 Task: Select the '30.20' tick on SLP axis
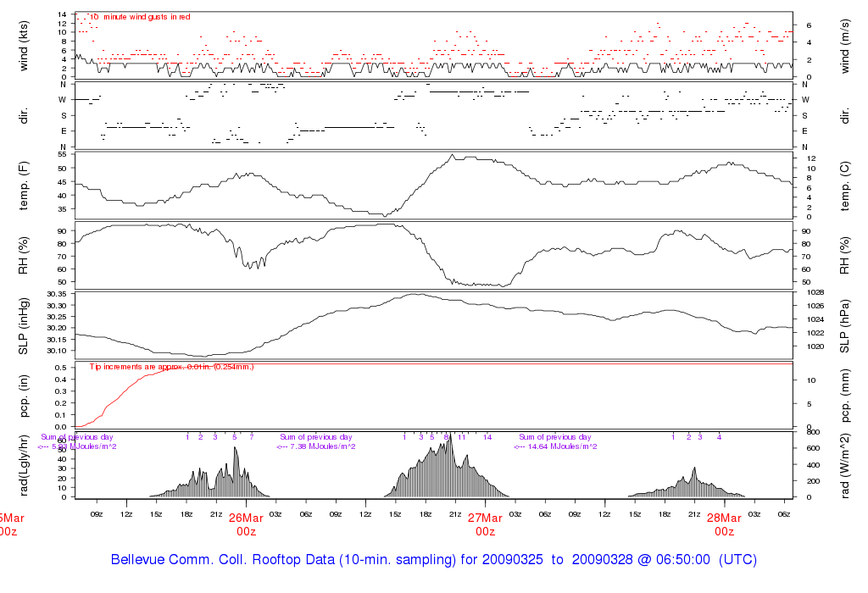(57, 328)
